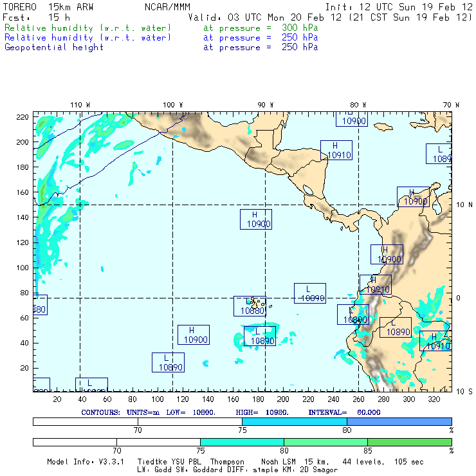Click the 'Model Info: V3.3.1' text

coord(86,462)
